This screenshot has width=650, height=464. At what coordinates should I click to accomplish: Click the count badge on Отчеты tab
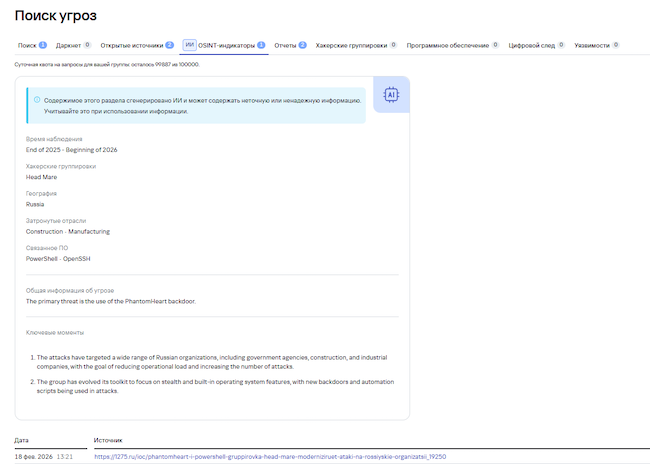coord(302,45)
